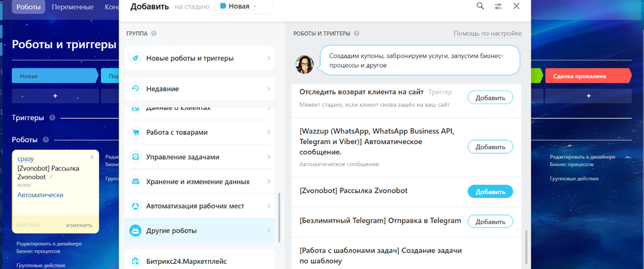644x269 pixels.
Task: Click help question mark next to ГРУППА
Action: tap(154, 33)
